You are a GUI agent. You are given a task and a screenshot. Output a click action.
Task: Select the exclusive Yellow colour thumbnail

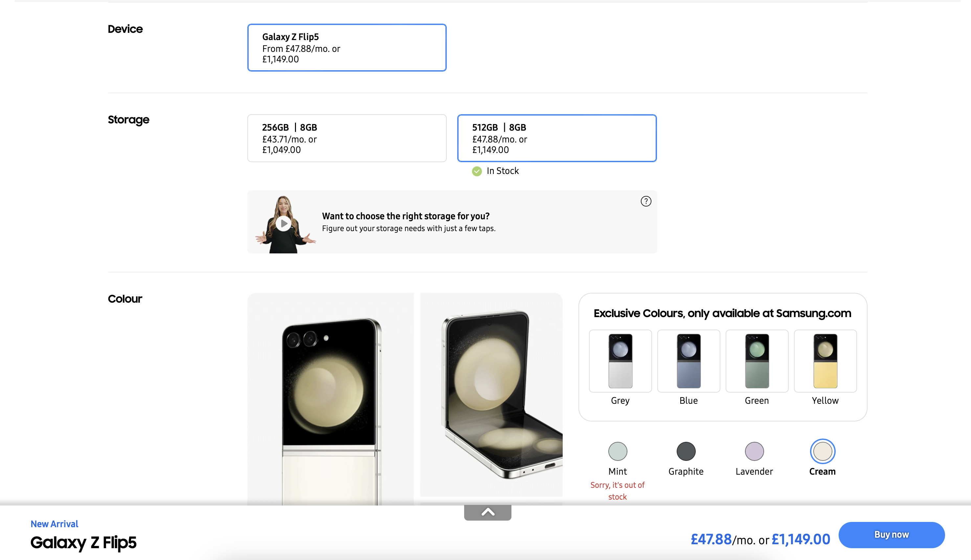[825, 361]
